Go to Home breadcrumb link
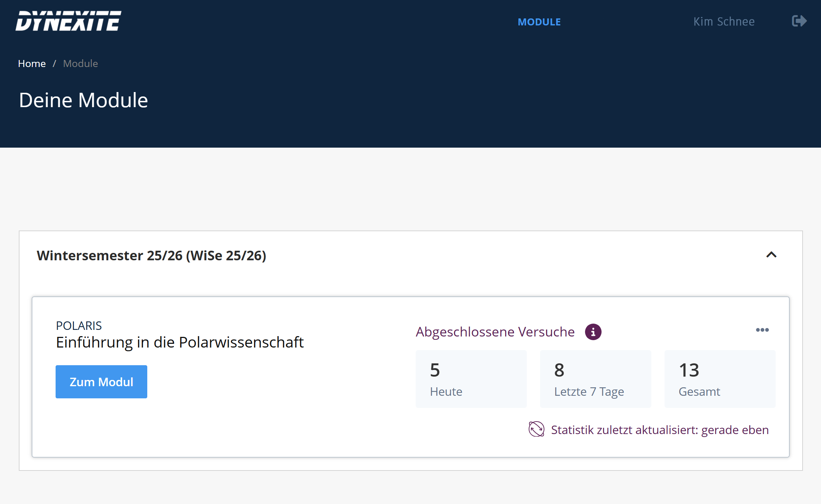821x504 pixels. click(x=32, y=63)
